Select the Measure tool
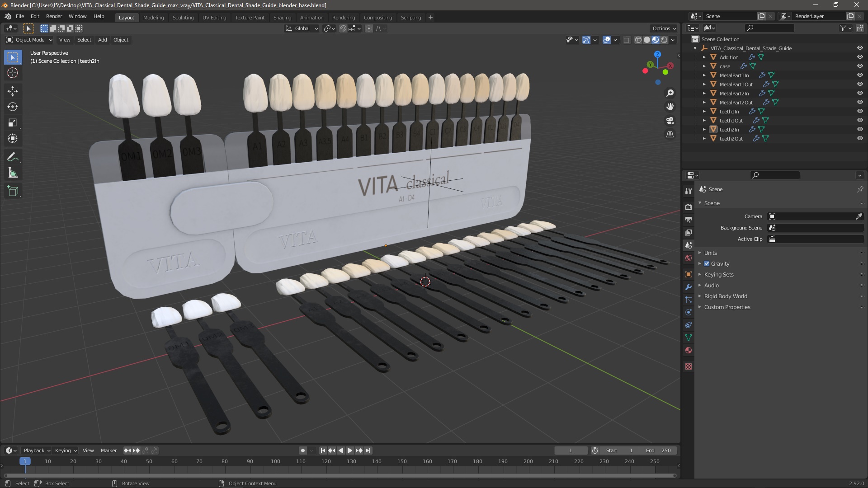Screen dimensions: 868x488 (13, 173)
